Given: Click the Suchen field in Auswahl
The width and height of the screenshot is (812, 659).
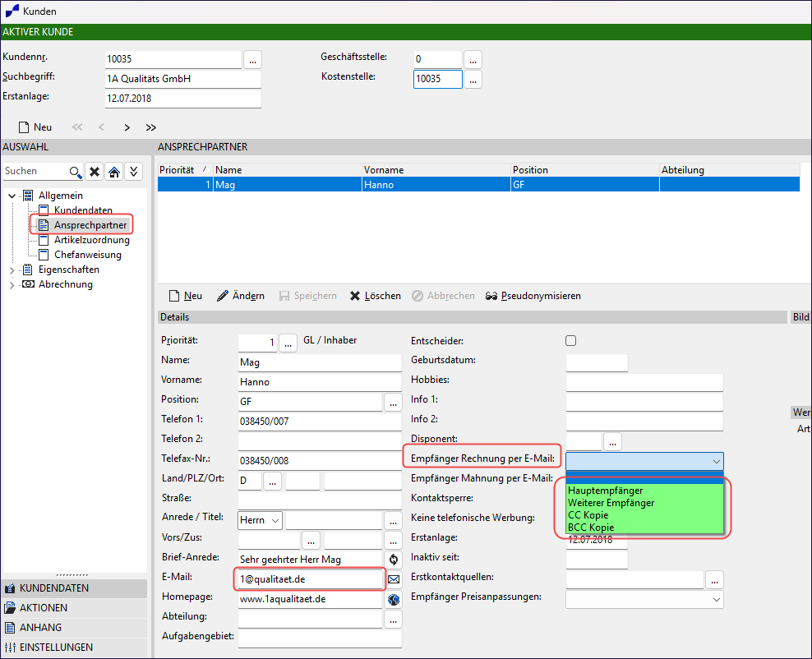Looking at the screenshot, I should 36,172.
